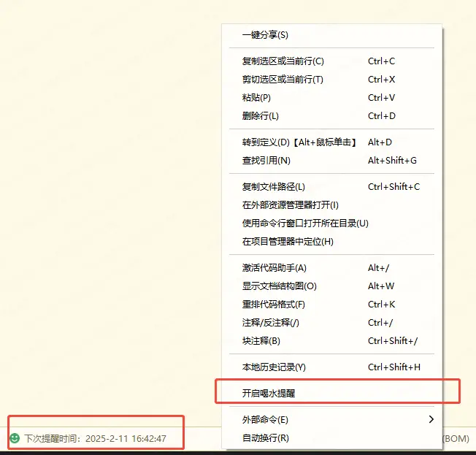This screenshot has width=476, height=455.
Task: Activate 激活代码助手(A) code assistant
Action: 275,268
